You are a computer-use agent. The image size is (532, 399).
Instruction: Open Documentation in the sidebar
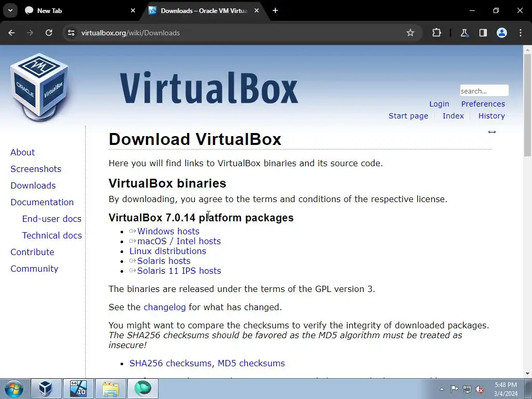42,202
